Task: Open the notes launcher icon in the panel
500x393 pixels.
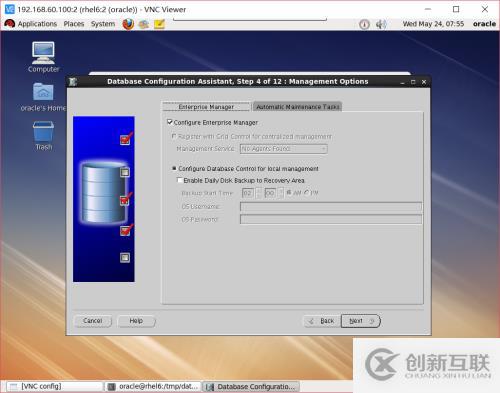Action: (159, 24)
